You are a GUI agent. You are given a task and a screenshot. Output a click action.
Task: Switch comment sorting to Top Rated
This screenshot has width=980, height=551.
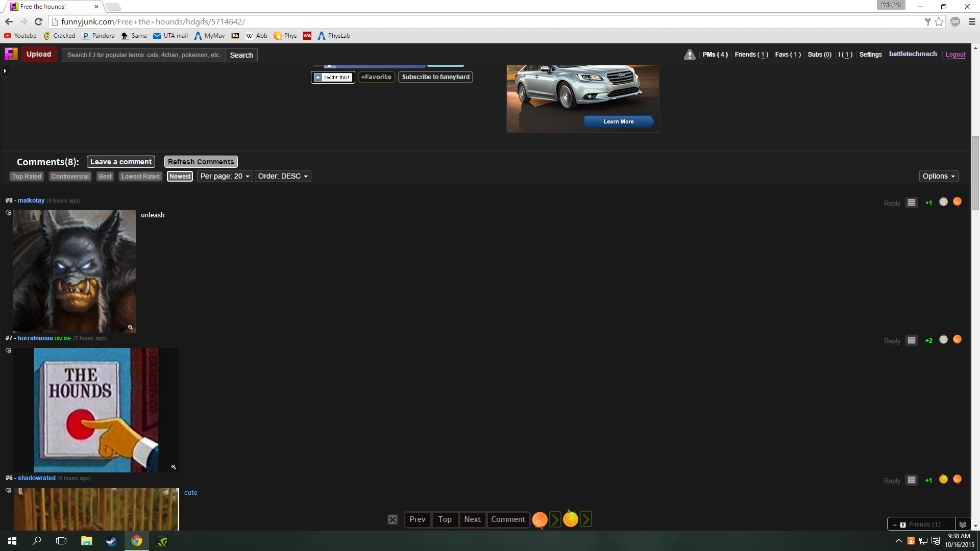(x=27, y=177)
